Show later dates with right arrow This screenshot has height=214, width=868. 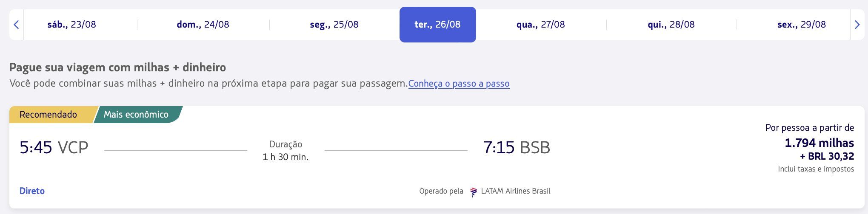click(857, 25)
